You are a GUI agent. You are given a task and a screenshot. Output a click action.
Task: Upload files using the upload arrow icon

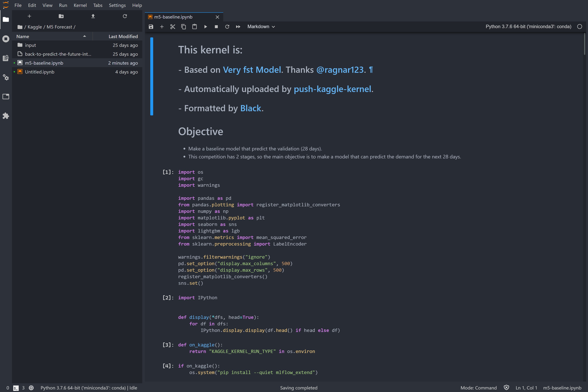coord(93,16)
